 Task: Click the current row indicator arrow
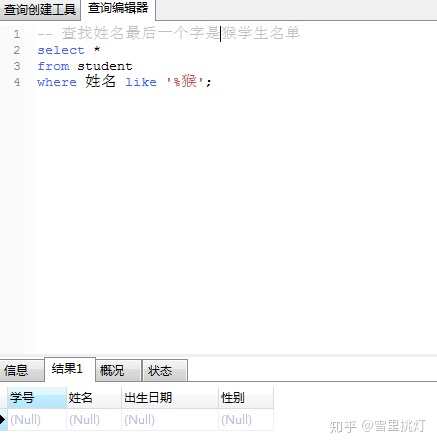pyautogui.click(x=3, y=420)
